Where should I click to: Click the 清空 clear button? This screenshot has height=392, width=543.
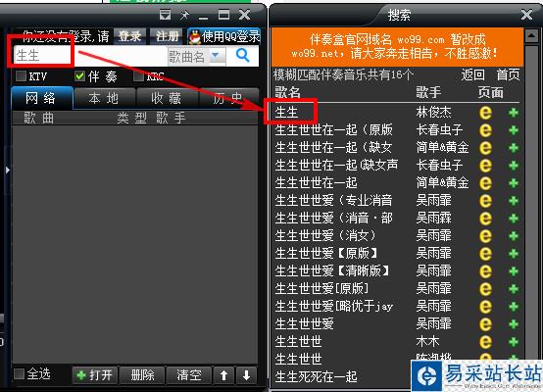pyautogui.click(x=189, y=375)
